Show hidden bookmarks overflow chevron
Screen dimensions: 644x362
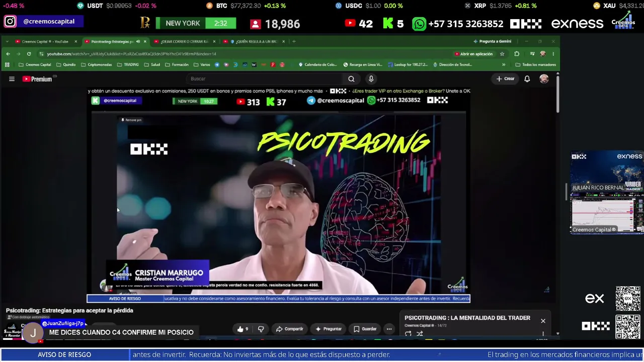[x=504, y=65]
